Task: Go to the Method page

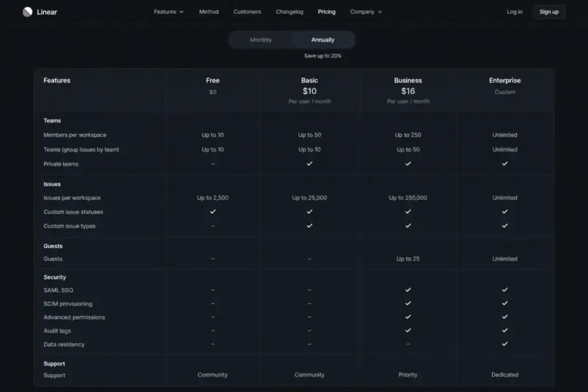Action: pyautogui.click(x=209, y=12)
